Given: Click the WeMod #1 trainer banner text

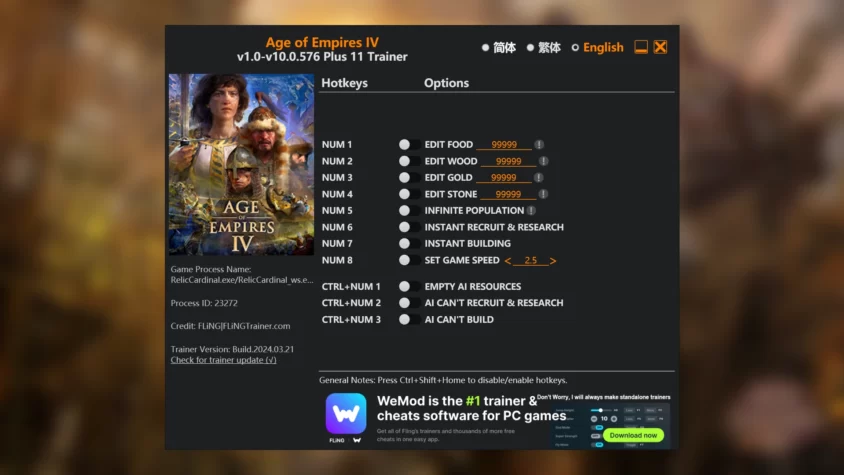Looking at the screenshot, I should pos(472,408).
